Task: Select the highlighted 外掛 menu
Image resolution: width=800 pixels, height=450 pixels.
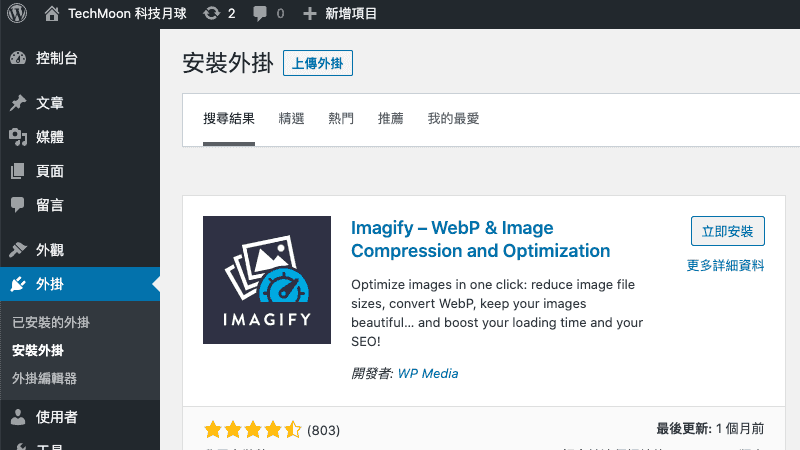Action: pos(80,284)
